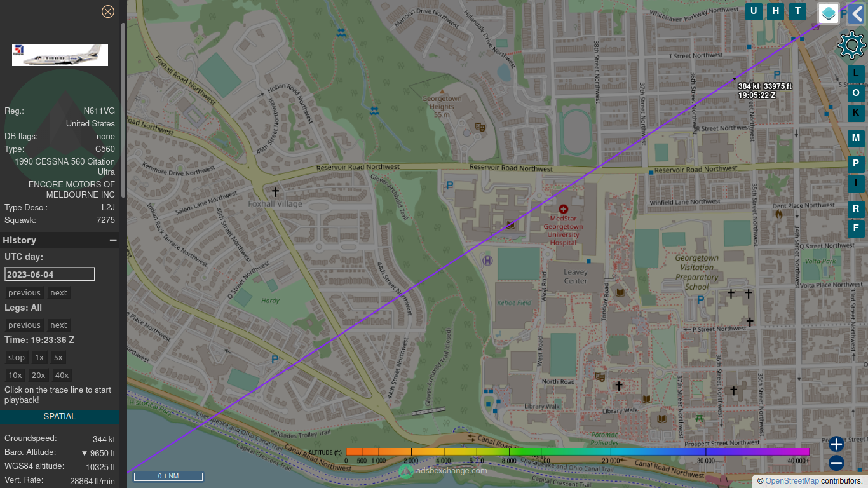Click the Foxhall Village church cross icon
The image size is (868, 488).
[275, 191]
